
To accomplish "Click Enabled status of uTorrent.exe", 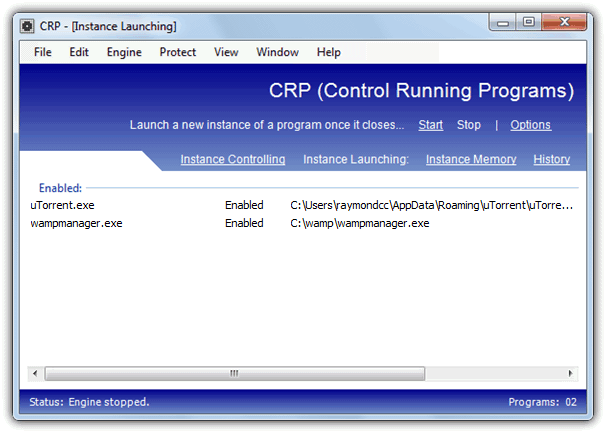I will tap(244, 205).
